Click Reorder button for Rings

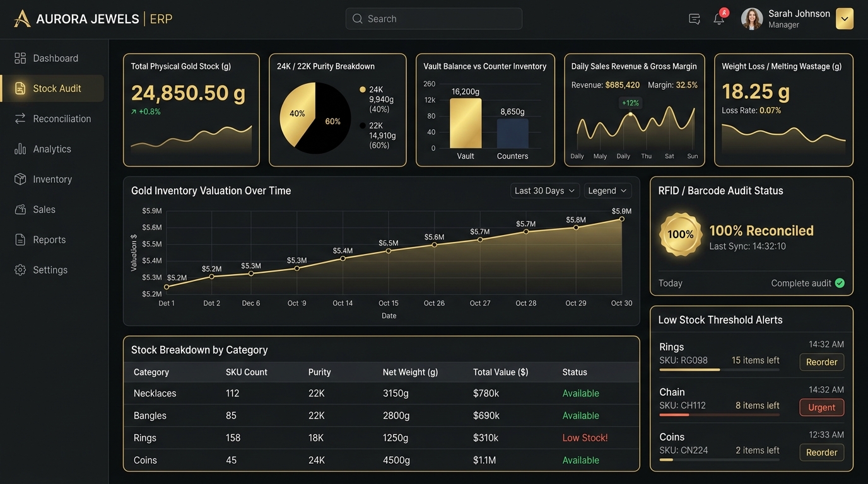tap(821, 362)
